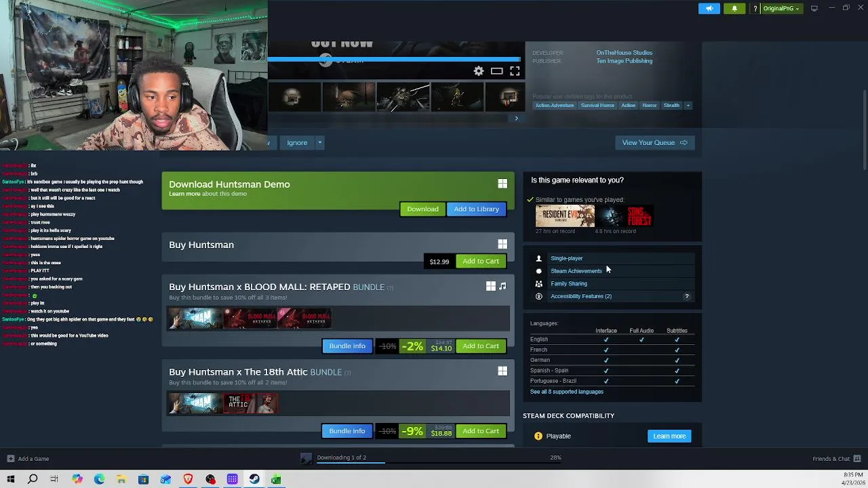Click Windows icon on demo banner

pos(502,184)
